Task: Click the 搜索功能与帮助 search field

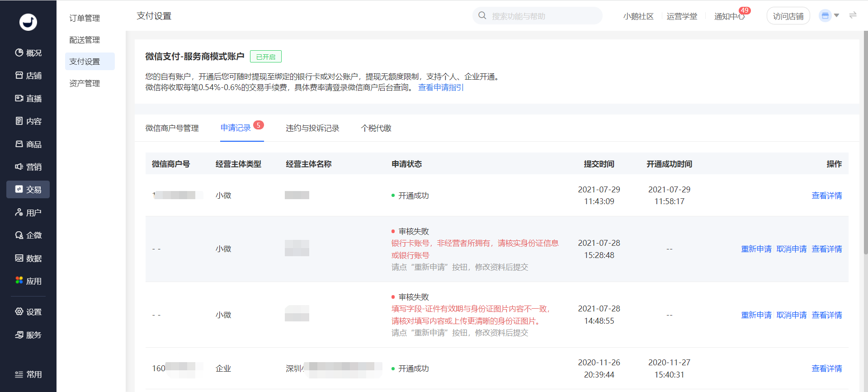Action: (538, 16)
